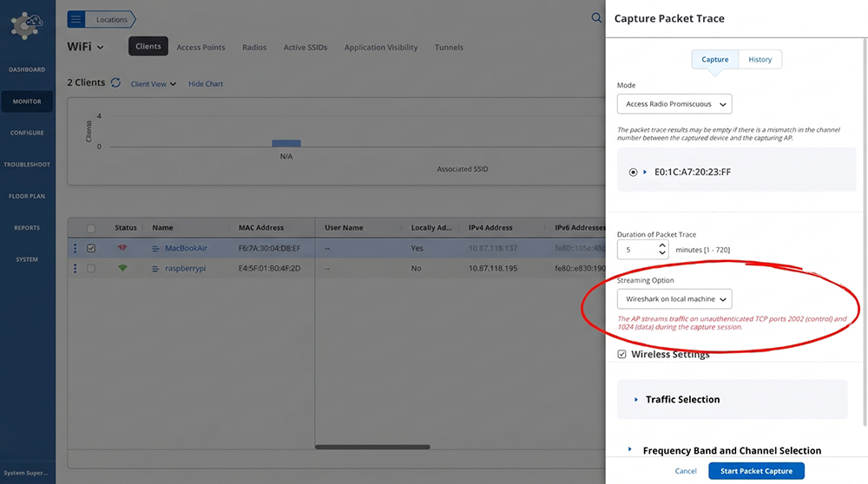868x484 pixels.
Task: Open Configure in the sidebar
Action: tap(27, 133)
